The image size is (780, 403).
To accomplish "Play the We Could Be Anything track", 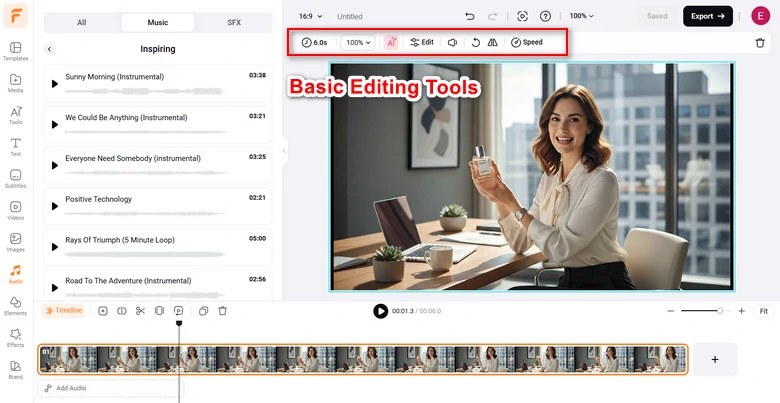I will (x=55, y=124).
